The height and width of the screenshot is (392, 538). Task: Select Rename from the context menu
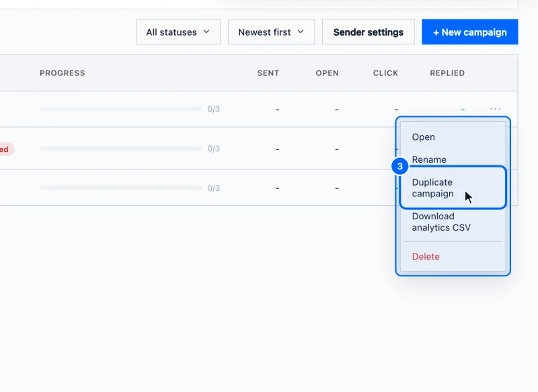tap(453, 159)
